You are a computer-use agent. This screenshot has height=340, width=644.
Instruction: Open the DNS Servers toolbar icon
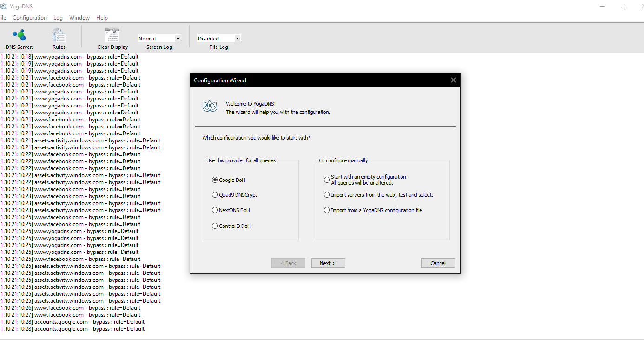pyautogui.click(x=20, y=39)
